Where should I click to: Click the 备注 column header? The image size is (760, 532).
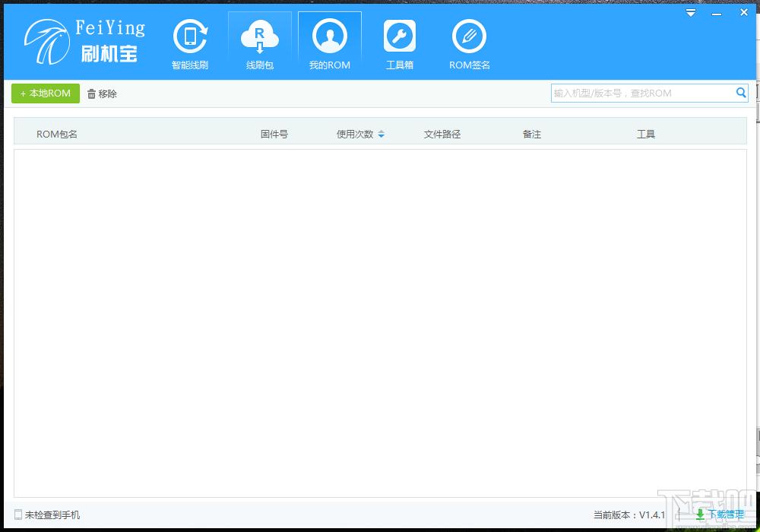tap(532, 135)
